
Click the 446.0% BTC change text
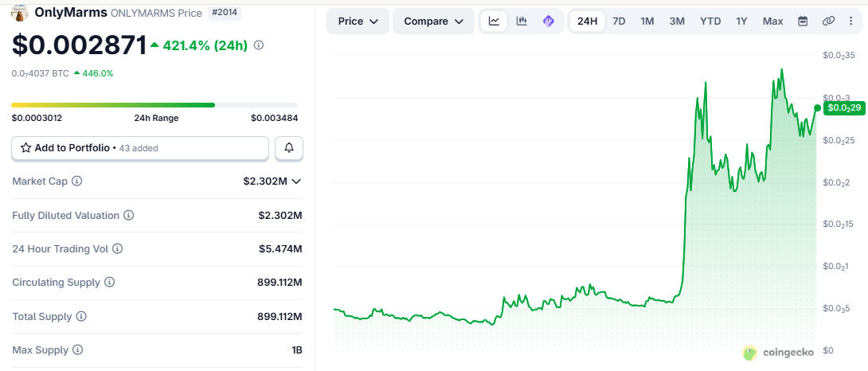[97, 73]
